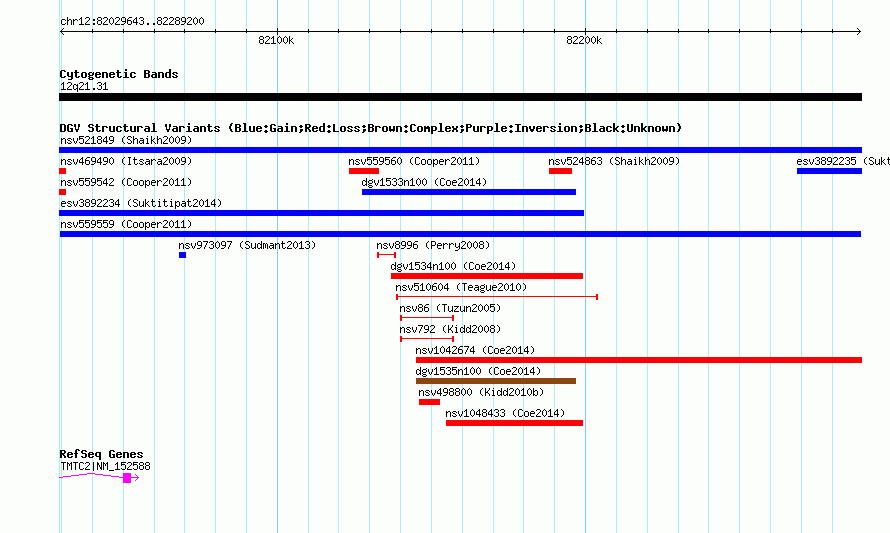This screenshot has height=533, width=890.
Task: Select the TMTC2|NM_152588 gene label
Action: [x=106, y=467]
